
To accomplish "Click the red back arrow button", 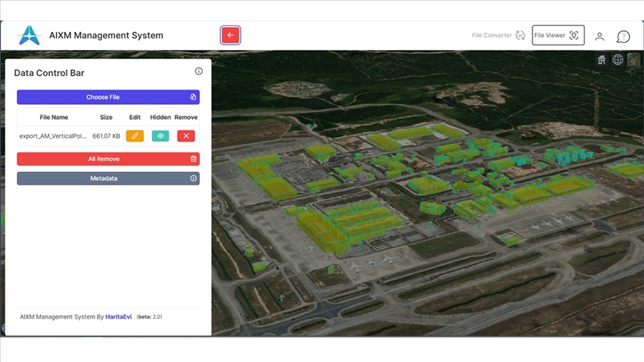I will (x=230, y=35).
